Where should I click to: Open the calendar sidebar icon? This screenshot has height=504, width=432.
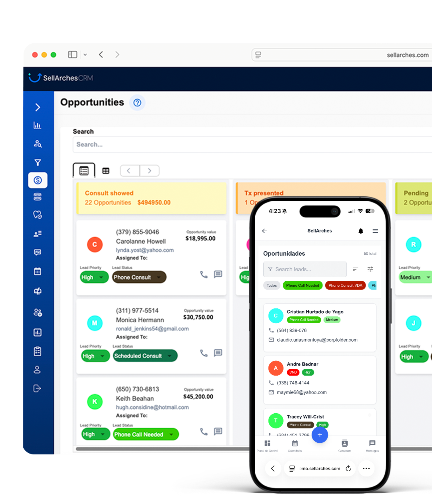[x=38, y=272]
